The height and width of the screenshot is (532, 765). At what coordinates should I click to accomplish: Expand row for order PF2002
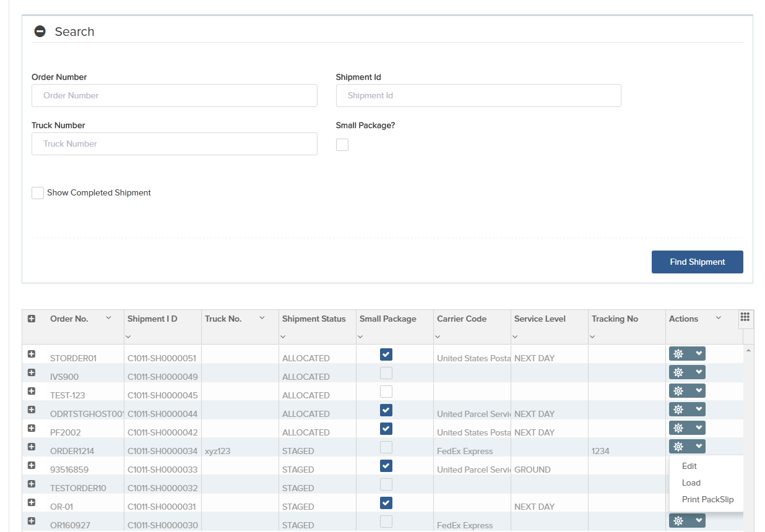pos(32,429)
